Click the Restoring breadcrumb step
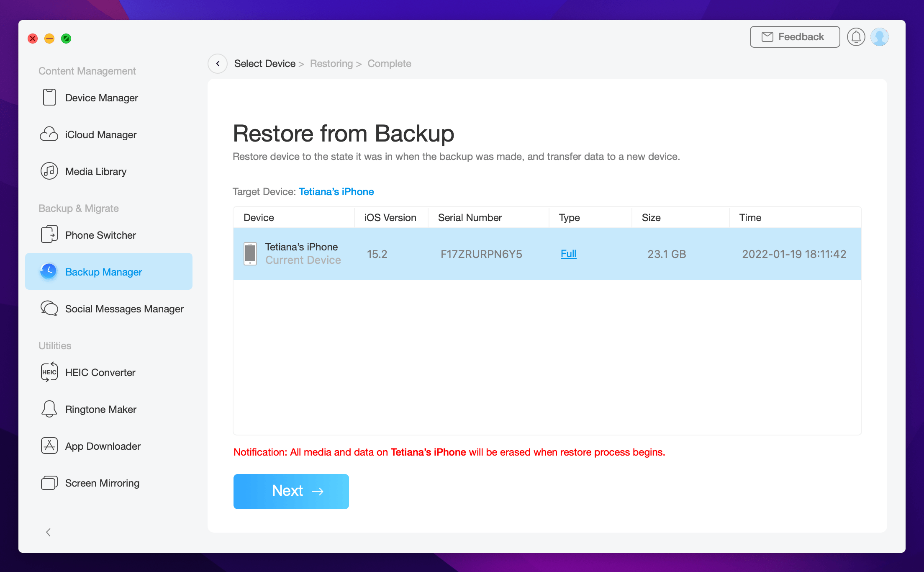Screen dimensions: 924x572 (331, 64)
